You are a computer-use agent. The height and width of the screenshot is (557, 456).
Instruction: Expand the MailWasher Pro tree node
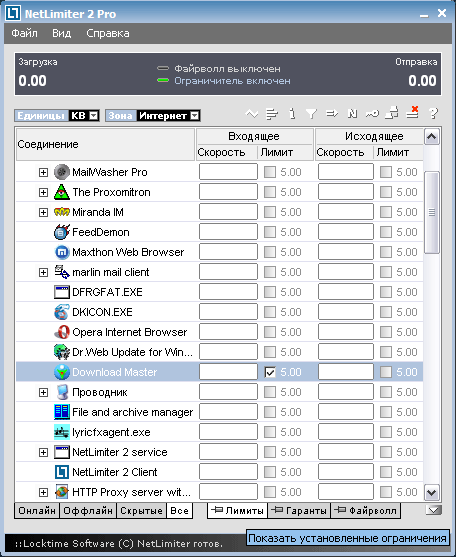tap(43, 172)
